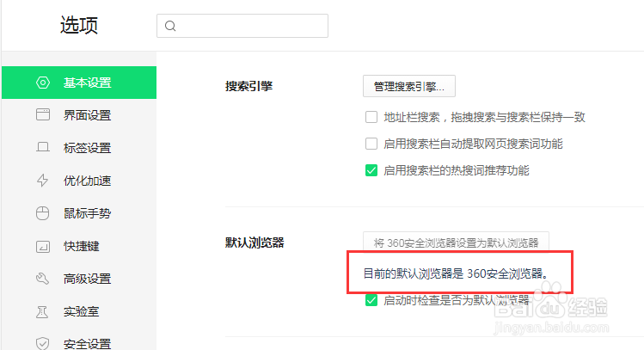Click the 界面设置 window icon
Viewport: 644px width, 350px height.
[x=43, y=114]
